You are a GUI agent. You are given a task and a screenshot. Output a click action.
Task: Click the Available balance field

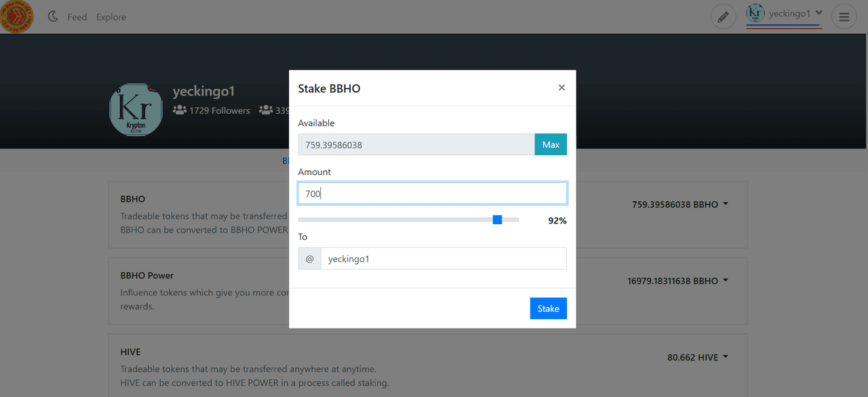tap(416, 144)
